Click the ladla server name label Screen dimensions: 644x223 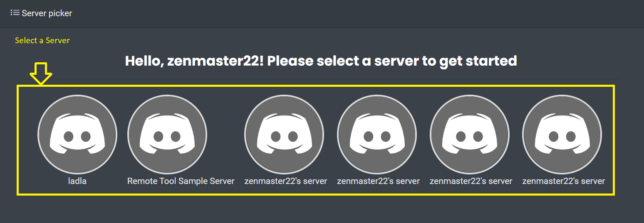(x=77, y=181)
